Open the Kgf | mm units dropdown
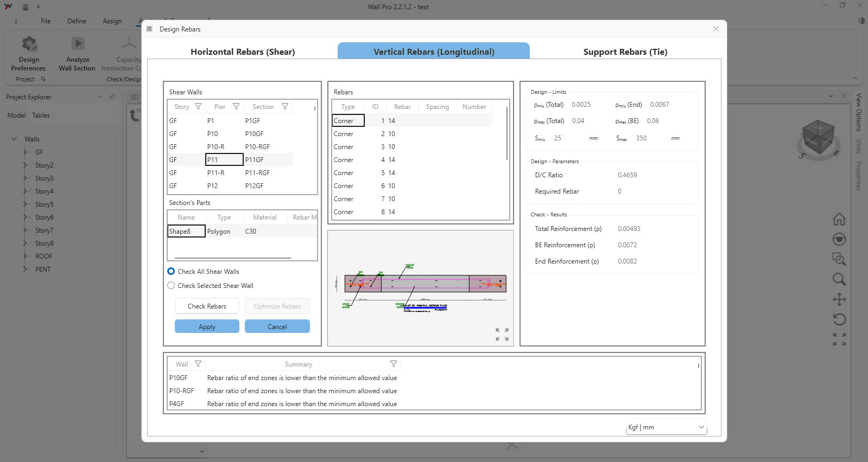868x462 pixels. [x=666, y=427]
